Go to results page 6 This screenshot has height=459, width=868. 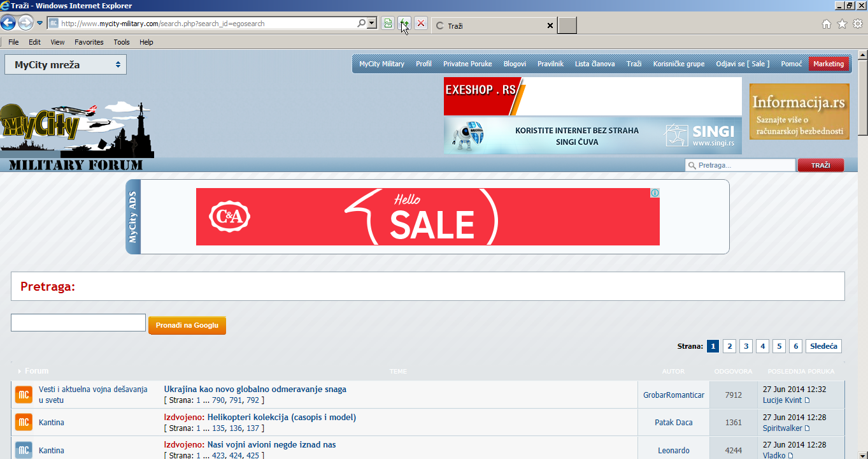pyautogui.click(x=795, y=346)
